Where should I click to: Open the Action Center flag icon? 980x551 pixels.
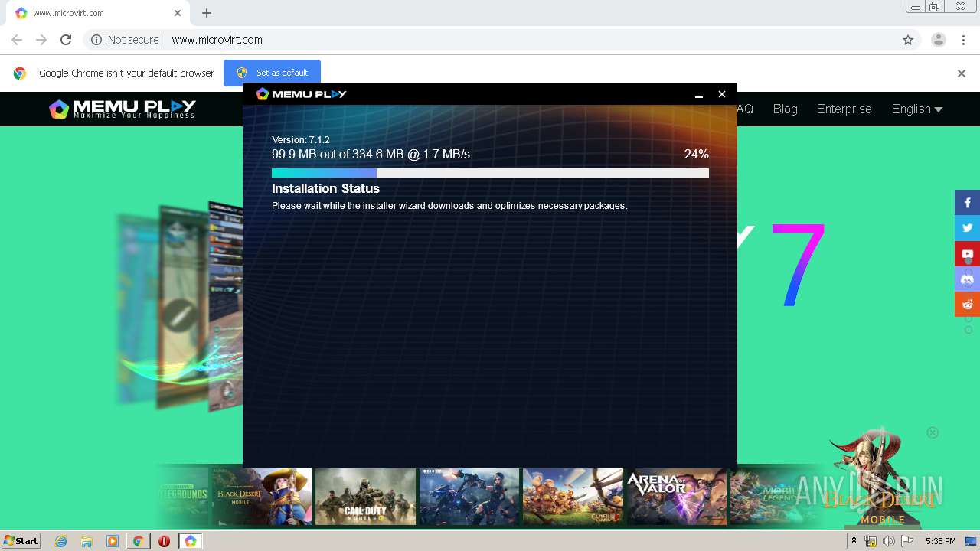907,541
